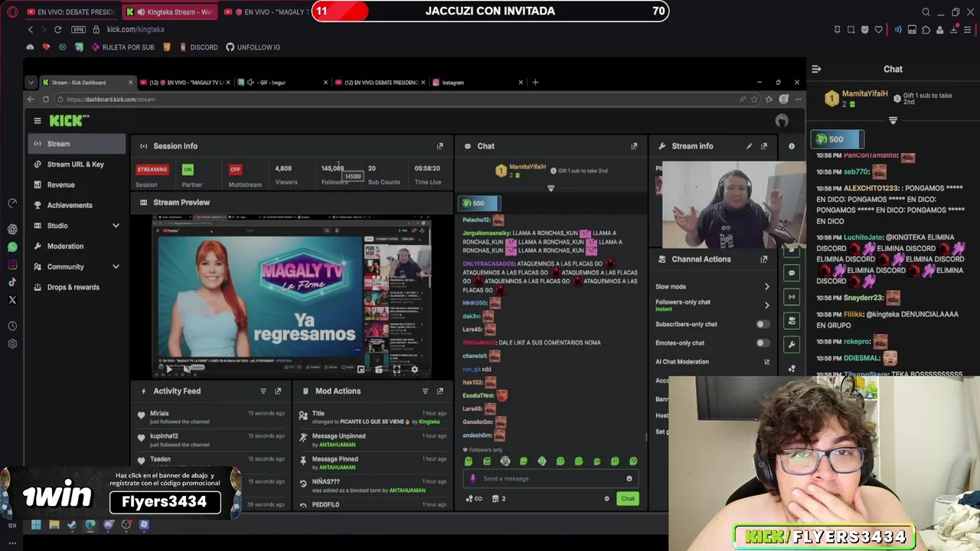
Task: Expand Slow mode options
Action: (766, 287)
